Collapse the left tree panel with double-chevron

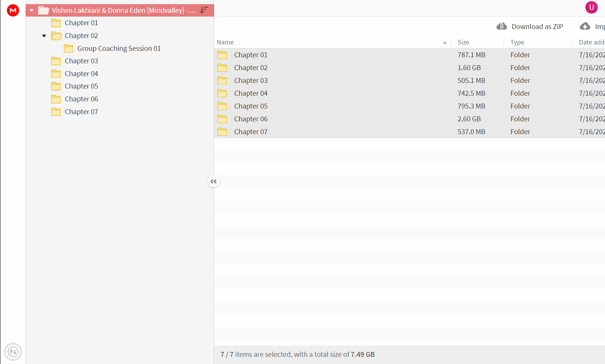(x=213, y=181)
